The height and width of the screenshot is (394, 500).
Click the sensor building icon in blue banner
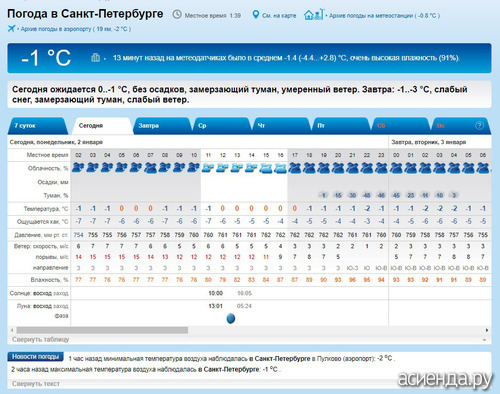click(95, 57)
